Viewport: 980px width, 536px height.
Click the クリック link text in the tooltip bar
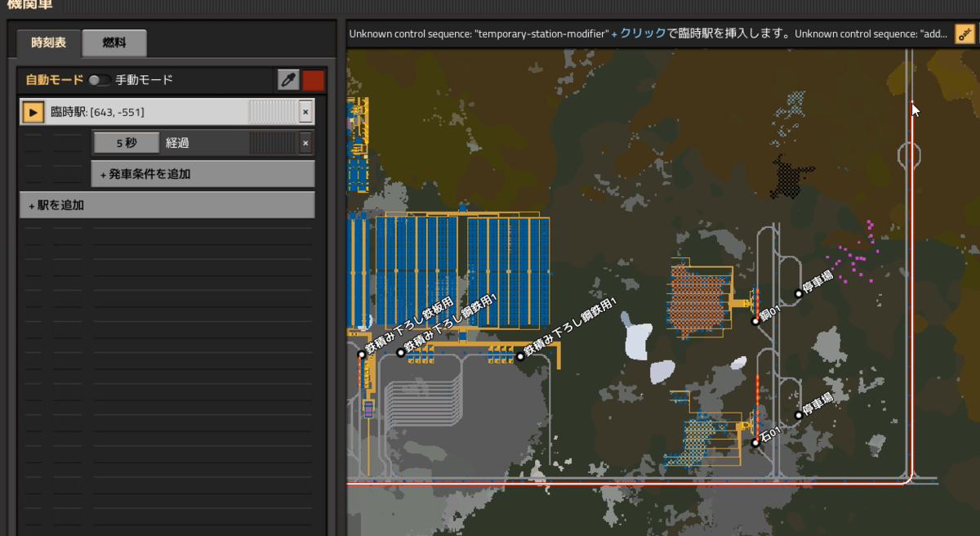pyautogui.click(x=643, y=34)
